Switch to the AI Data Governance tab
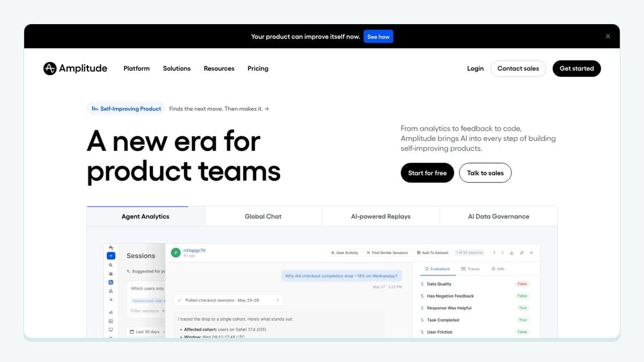 499,216
